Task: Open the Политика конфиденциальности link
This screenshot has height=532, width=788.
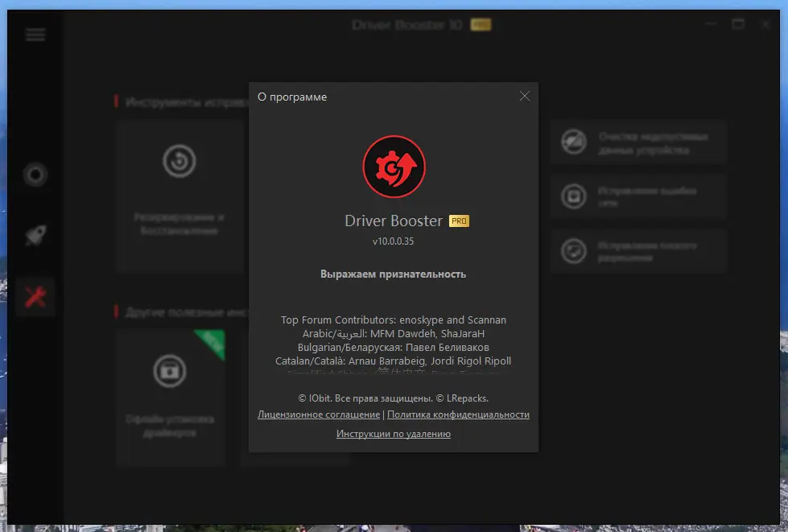Action: coord(458,414)
